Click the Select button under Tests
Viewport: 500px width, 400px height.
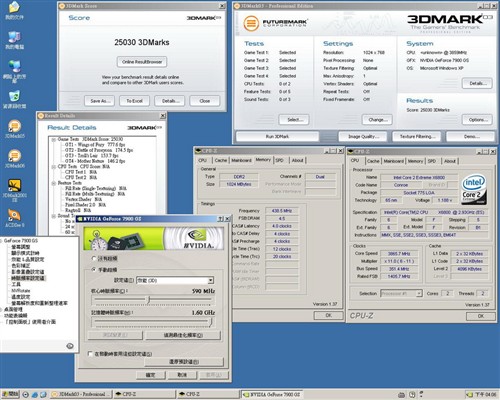coord(294,120)
